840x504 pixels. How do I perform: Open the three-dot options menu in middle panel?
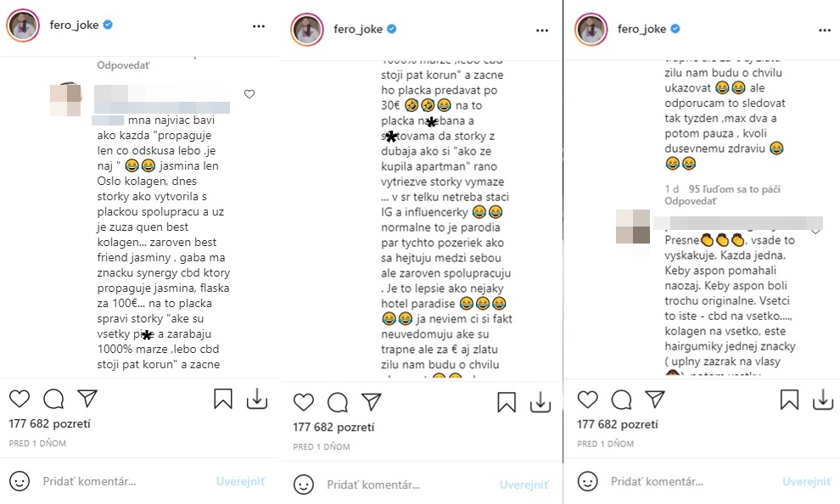[542, 31]
